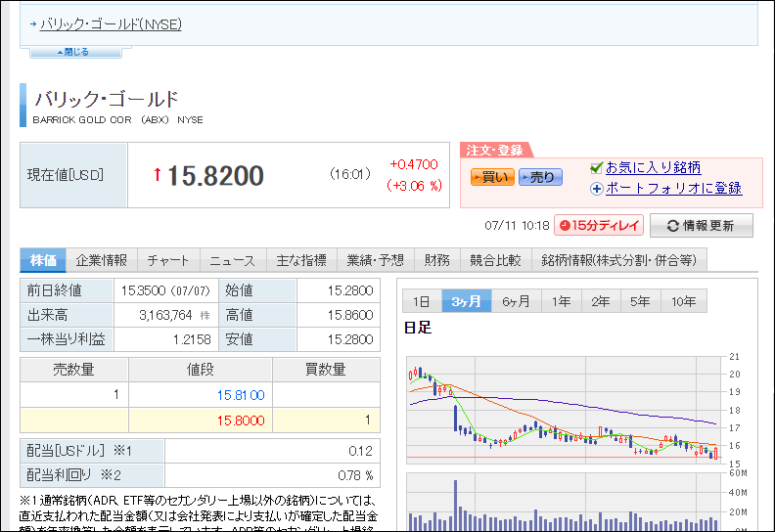The image size is (775, 532).
Task: Click the 日足 chart label
Action: click(418, 328)
